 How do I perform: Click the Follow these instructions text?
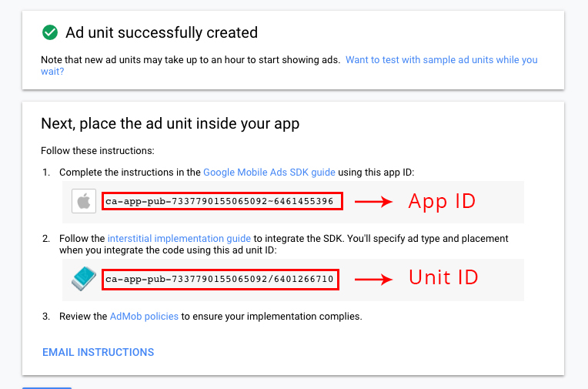(98, 150)
